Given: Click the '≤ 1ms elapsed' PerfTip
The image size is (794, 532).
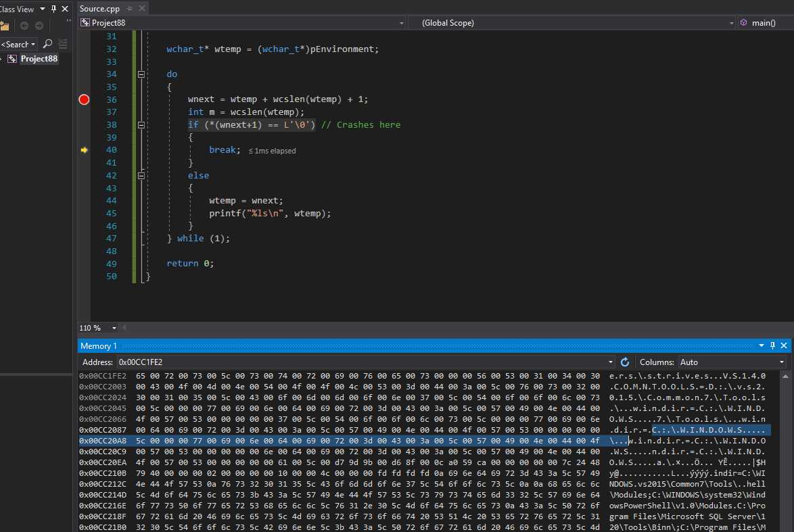Looking at the screenshot, I should click(273, 151).
